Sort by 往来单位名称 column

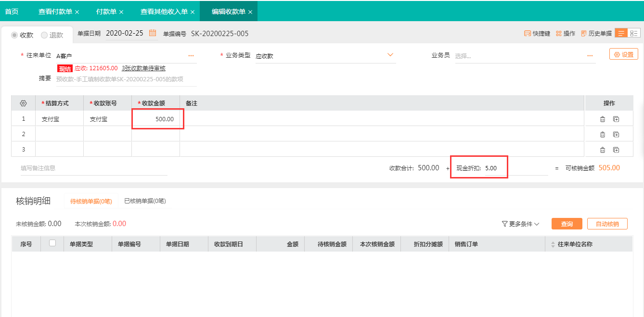click(x=553, y=244)
